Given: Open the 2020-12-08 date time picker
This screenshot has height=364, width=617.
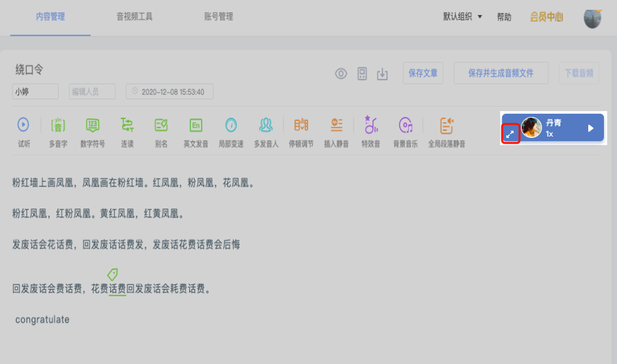Looking at the screenshot, I should pyautogui.click(x=170, y=92).
